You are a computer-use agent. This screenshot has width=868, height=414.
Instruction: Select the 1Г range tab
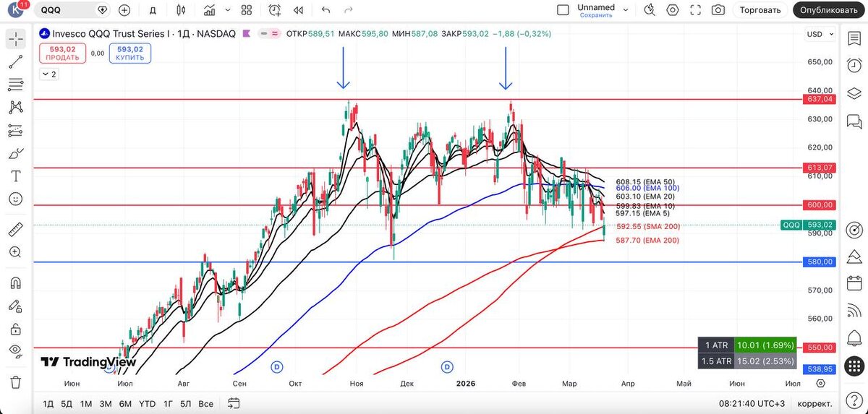[x=168, y=403]
